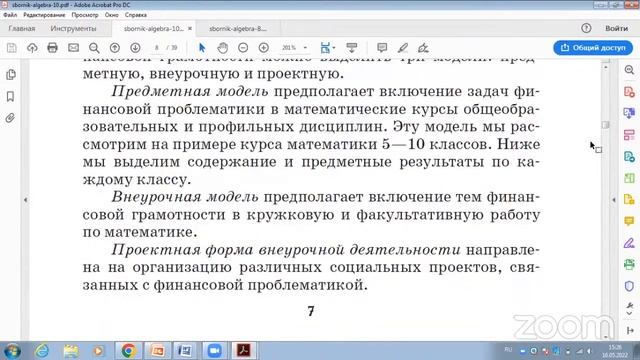The height and width of the screenshot is (360, 640).
Task: Open the find text magnifier icon
Action: [94, 48]
